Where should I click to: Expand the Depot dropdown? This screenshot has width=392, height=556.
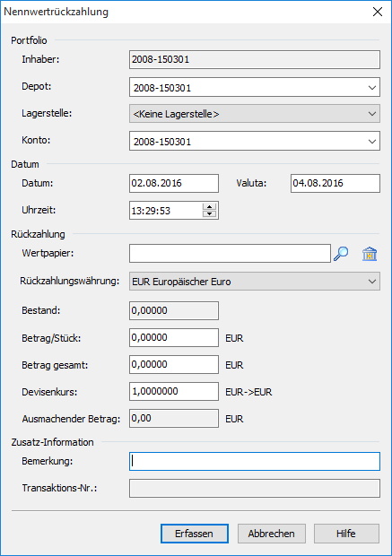371,87
